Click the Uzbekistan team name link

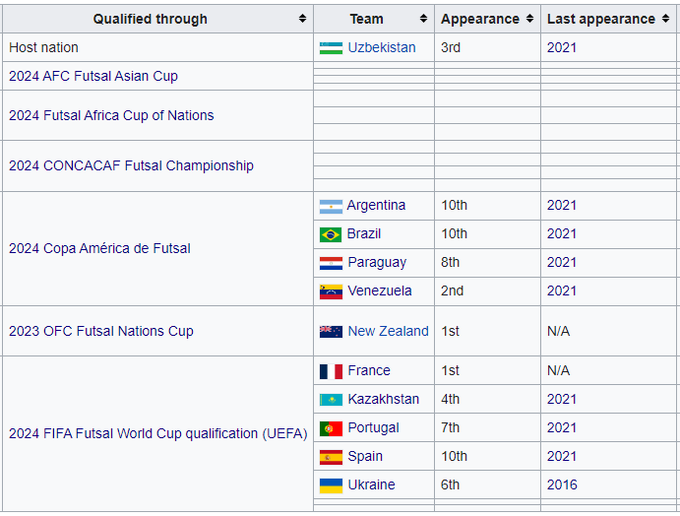click(382, 48)
